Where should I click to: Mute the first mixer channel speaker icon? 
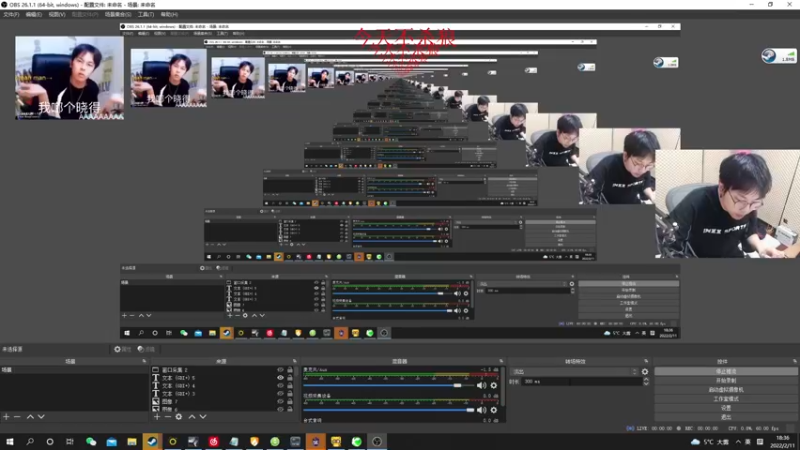[481, 386]
